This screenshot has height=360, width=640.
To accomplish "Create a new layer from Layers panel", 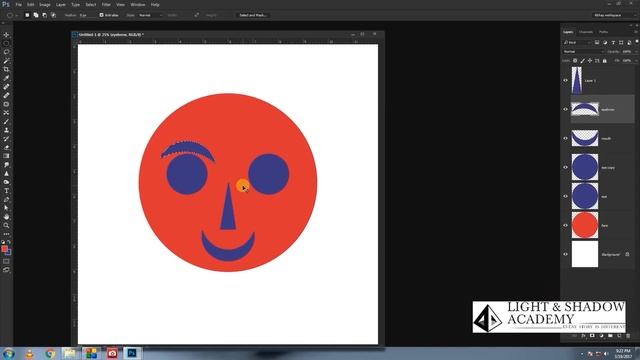I will click(619, 336).
